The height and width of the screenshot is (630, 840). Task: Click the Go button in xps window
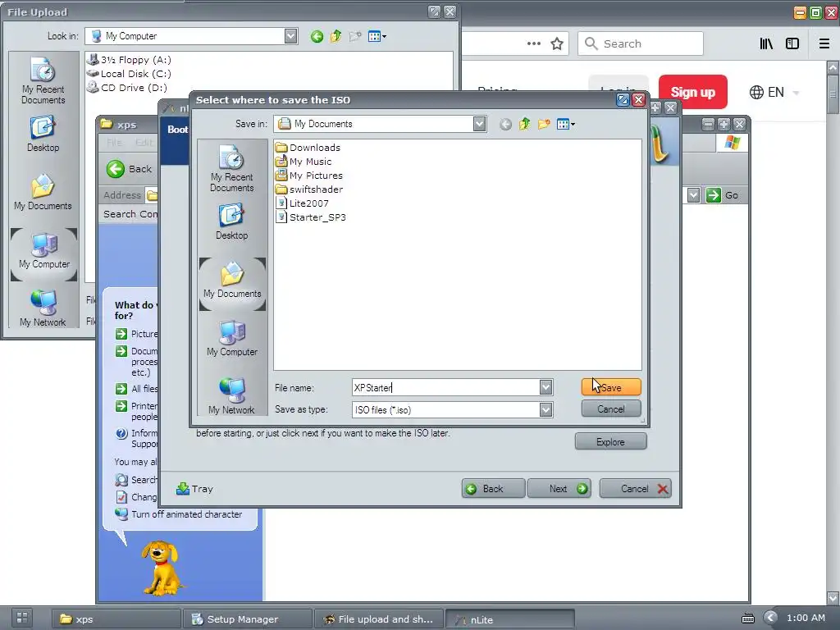pyautogui.click(x=722, y=195)
